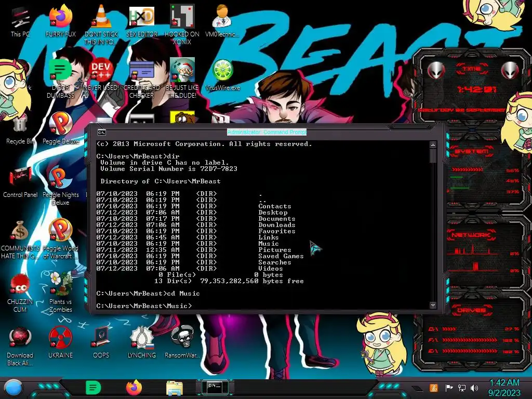
Task: Click the orange tray icon in system tray
Action: click(x=433, y=388)
